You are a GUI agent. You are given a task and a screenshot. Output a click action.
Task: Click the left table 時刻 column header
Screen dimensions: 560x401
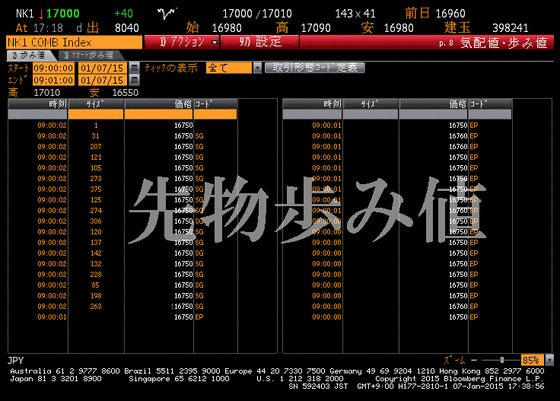tap(38, 104)
